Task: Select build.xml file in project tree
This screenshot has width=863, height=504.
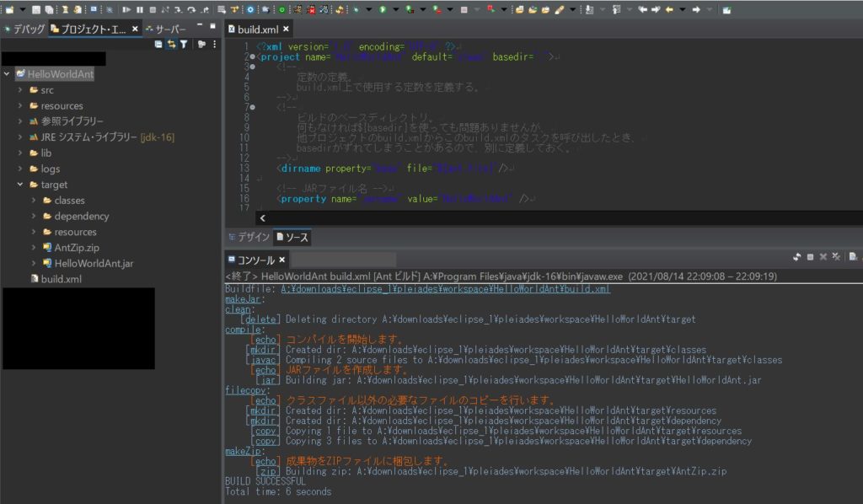Action: (61, 279)
